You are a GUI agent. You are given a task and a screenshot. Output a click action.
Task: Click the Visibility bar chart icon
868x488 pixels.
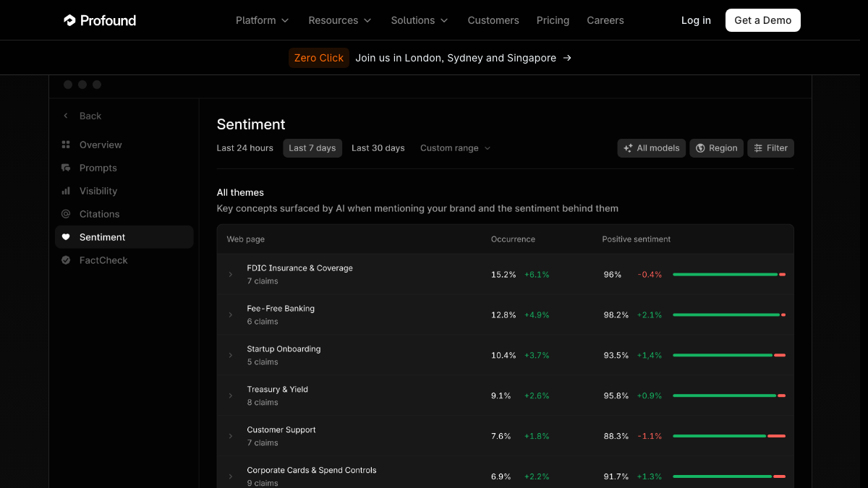click(66, 191)
